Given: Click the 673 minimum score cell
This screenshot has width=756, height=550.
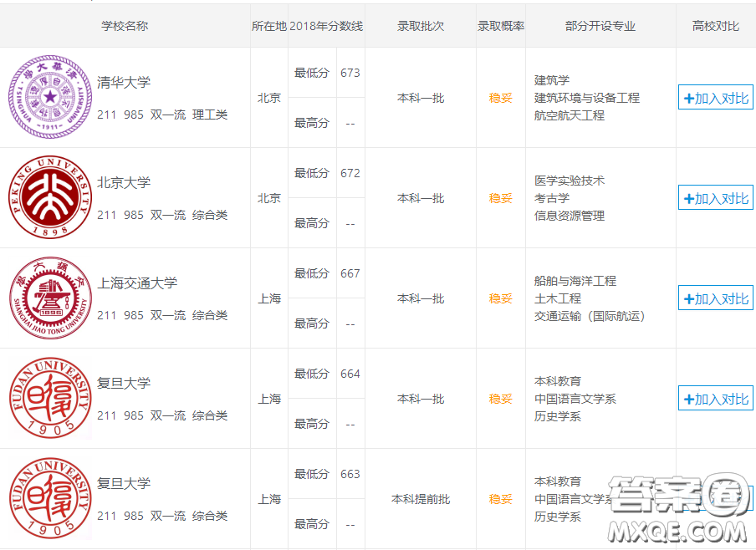Looking at the screenshot, I should [x=350, y=73].
